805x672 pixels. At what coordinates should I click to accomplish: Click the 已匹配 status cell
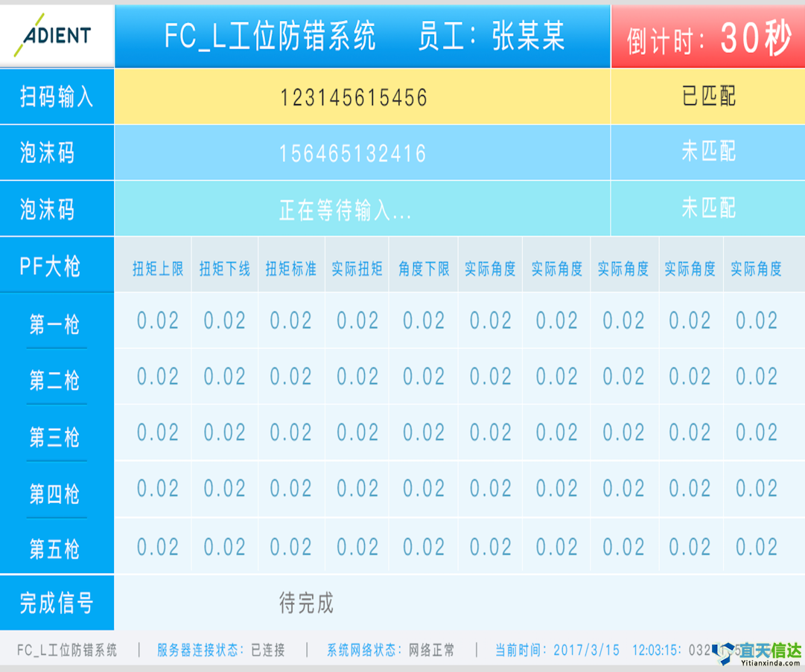click(707, 97)
